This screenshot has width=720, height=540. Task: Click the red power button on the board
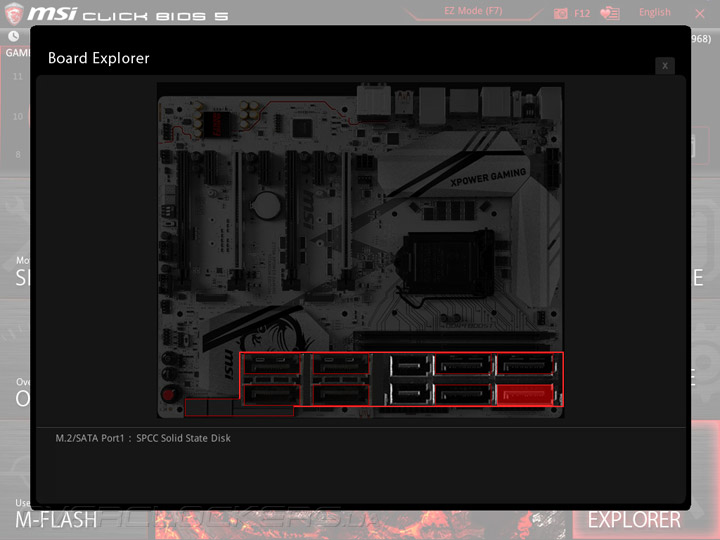tap(169, 394)
